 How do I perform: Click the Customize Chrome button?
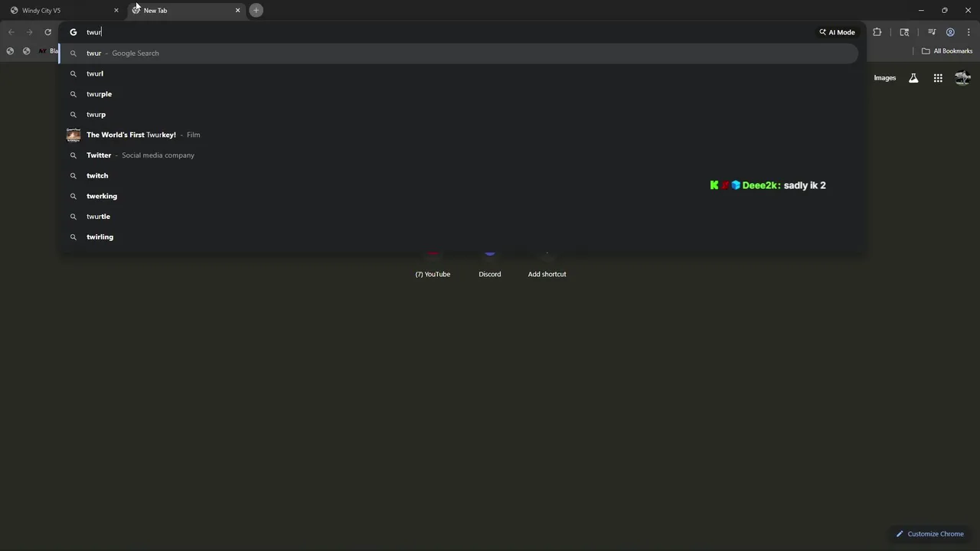coord(930,534)
